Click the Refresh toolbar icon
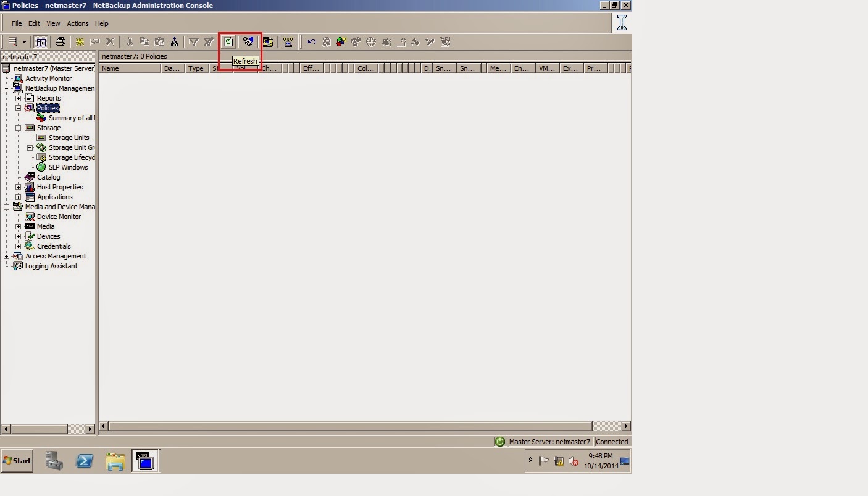Viewport: 868px width, 496px height. (x=228, y=42)
